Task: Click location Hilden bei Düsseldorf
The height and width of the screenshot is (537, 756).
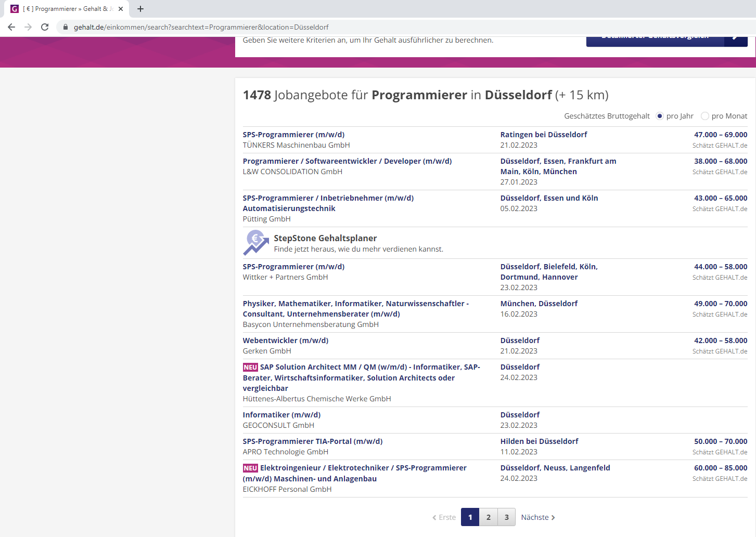Action: (x=540, y=441)
